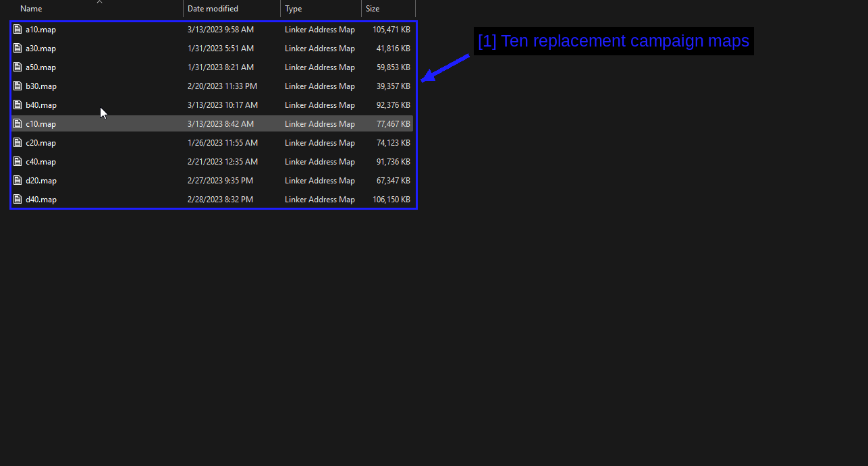This screenshot has width=868, height=466.
Task: Click the file icon next to b30.map
Action: click(x=18, y=86)
